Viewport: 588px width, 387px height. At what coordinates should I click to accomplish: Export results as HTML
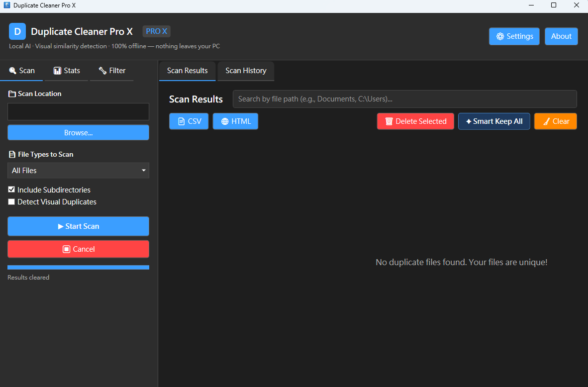[x=235, y=121]
